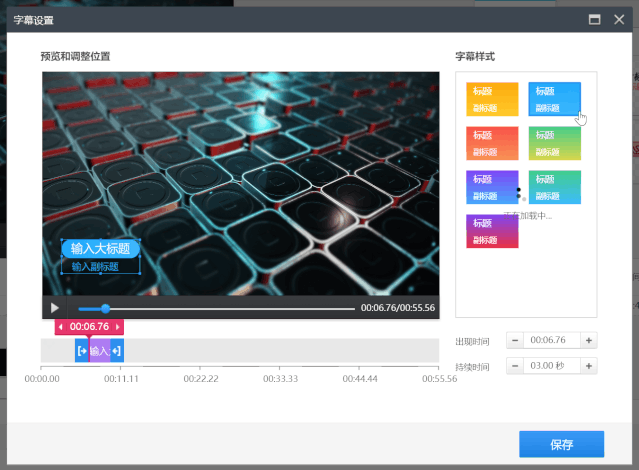Pick the green-yellow gradient subtitle style
This screenshot has width=639, height=470.
coord(554,143)
